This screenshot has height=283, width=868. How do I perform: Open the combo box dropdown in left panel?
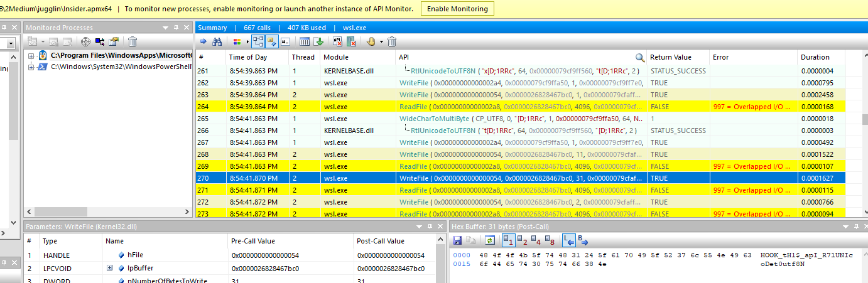point(11,43)
